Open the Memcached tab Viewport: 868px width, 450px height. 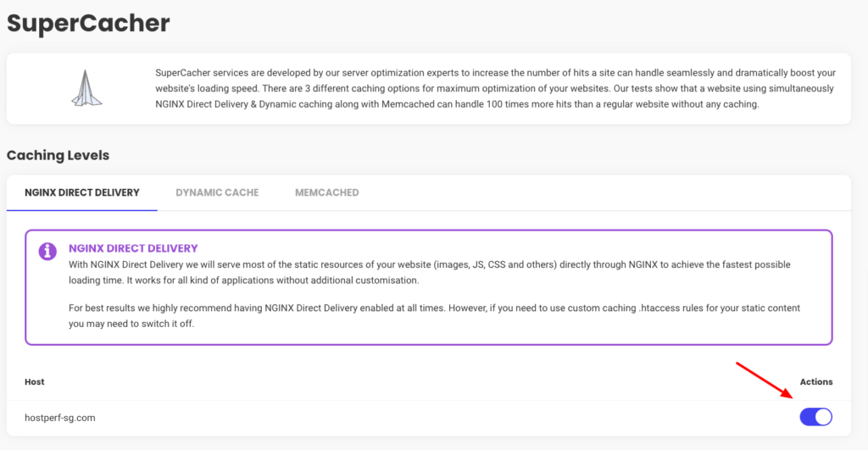[x=326, y=192]
